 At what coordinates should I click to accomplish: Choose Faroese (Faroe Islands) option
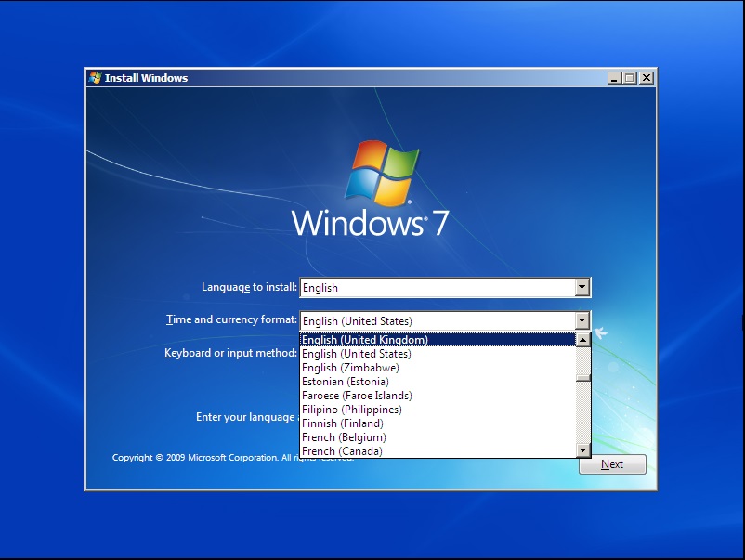(x=438, y=396)
